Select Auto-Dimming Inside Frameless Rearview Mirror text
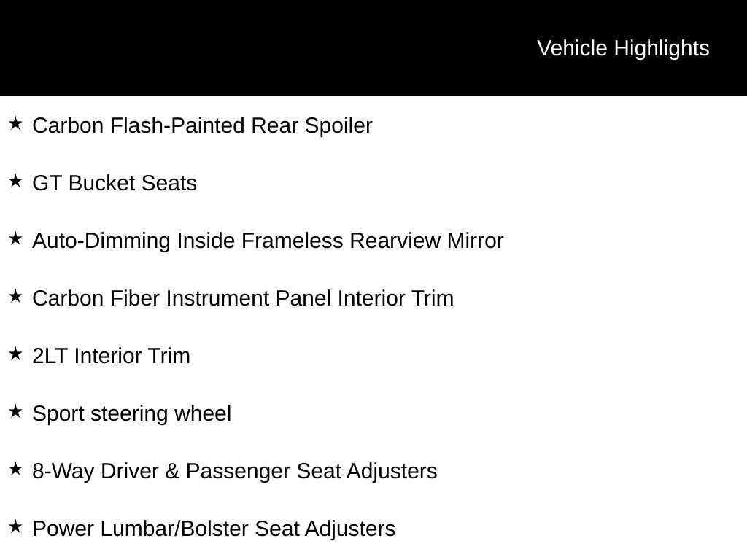 pos(268,241)
